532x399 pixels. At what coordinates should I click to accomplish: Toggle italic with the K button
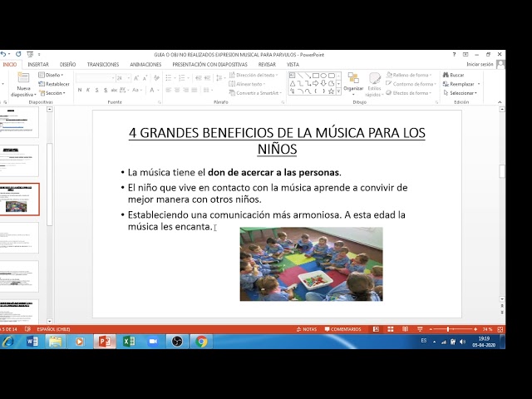(x=88, y=90)
